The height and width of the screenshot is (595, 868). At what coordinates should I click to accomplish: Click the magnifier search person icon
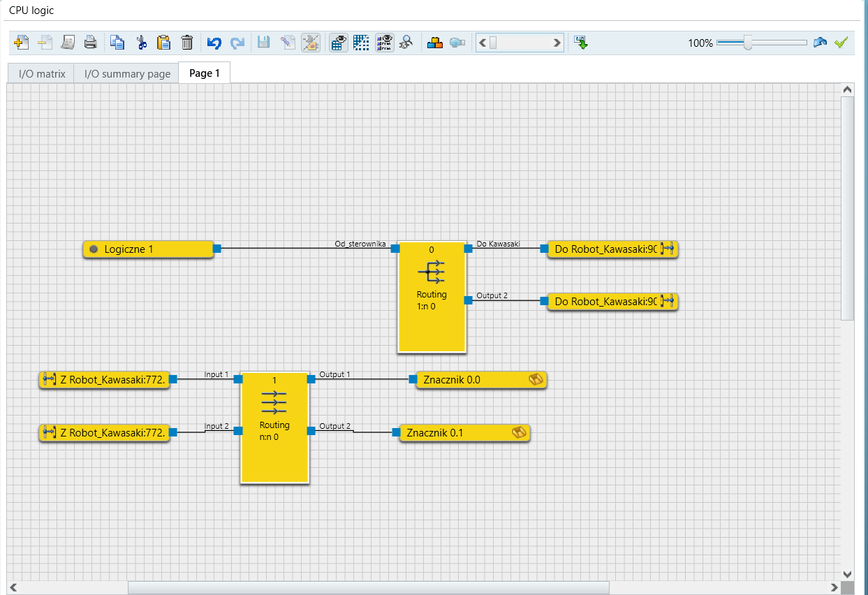(x=406, y=43)
